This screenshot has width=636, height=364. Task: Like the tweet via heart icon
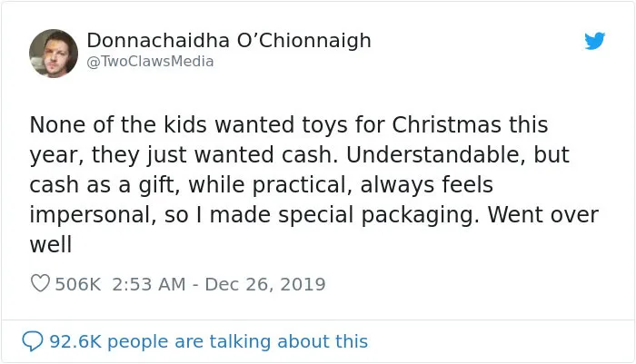pos(40,283)
